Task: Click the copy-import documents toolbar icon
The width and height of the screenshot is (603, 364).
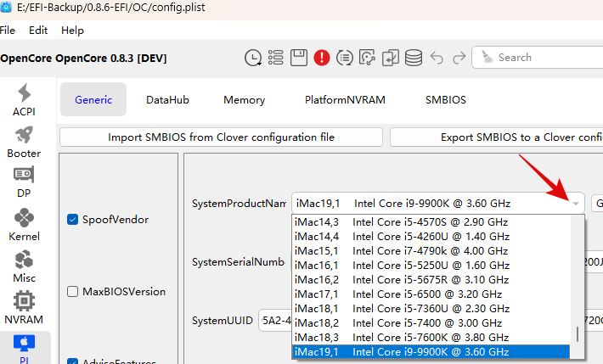Action: [391, 58]
